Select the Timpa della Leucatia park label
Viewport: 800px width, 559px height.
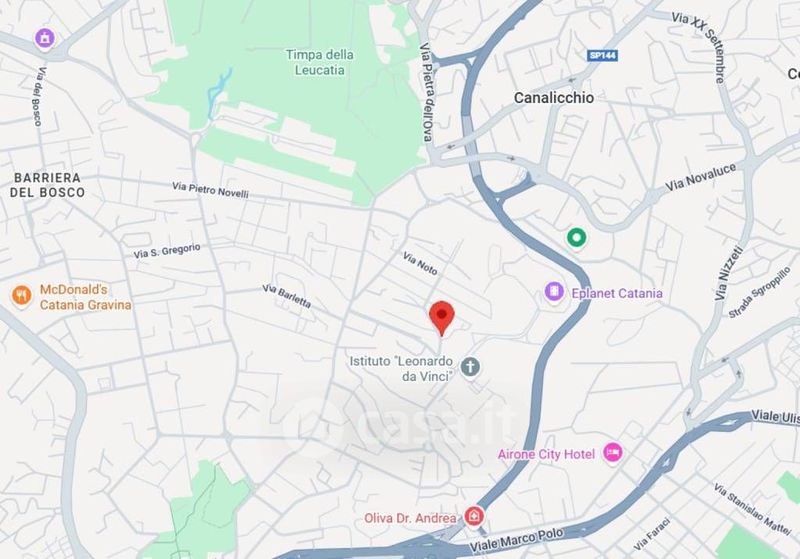pyautogui.click(x=319, y=62)
